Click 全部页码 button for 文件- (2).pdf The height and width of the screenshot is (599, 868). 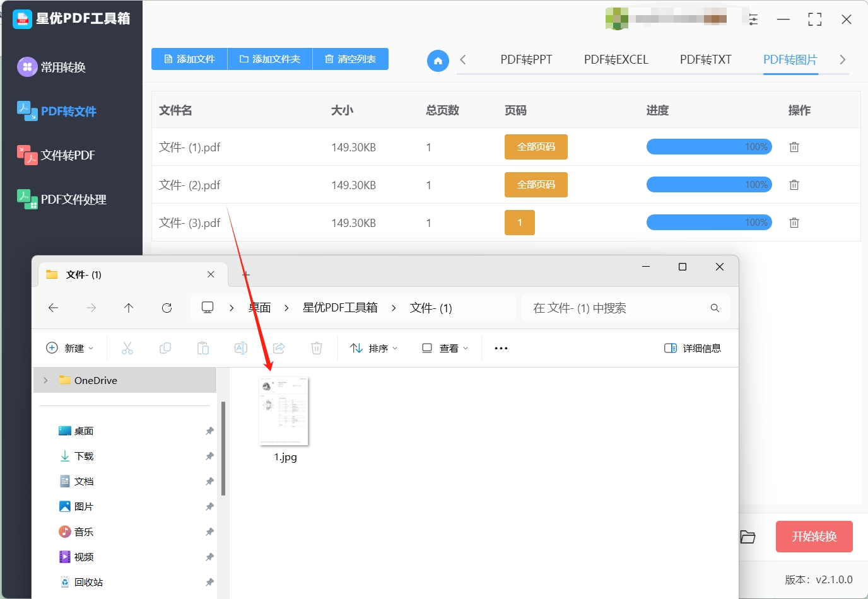(536, 185)
